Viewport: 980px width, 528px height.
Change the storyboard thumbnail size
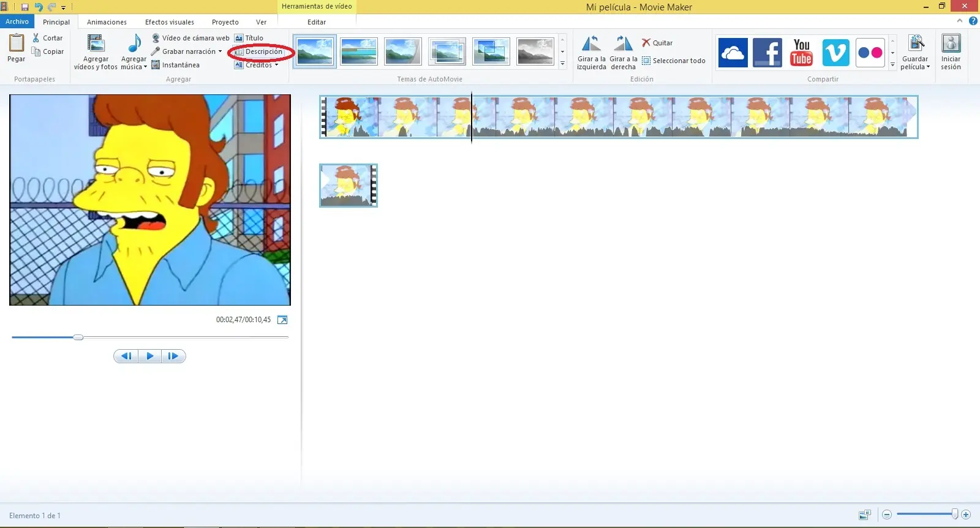(x=865, y=515)
